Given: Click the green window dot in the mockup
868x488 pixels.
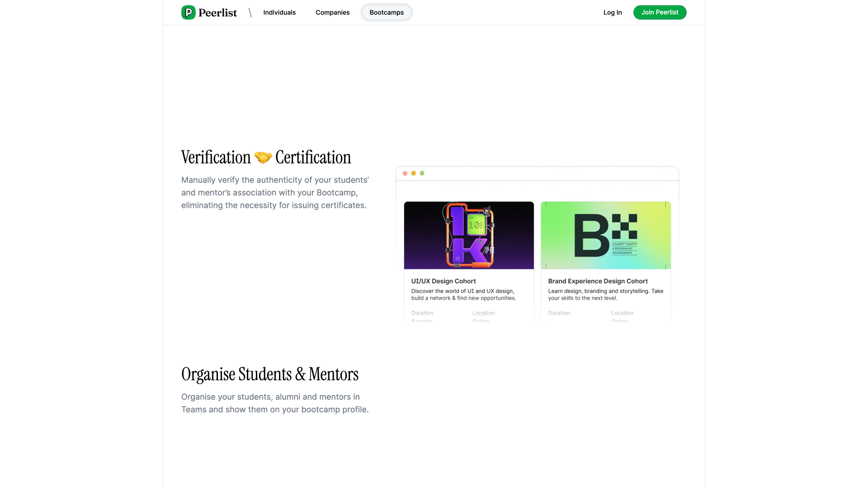Looking at the screenshot, I should [422, 173].
